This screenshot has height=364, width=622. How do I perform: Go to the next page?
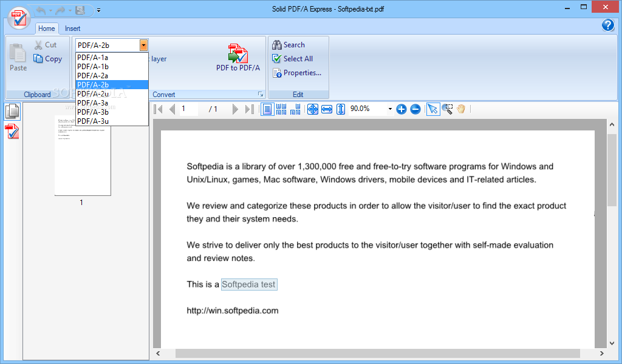click(235, 109)
